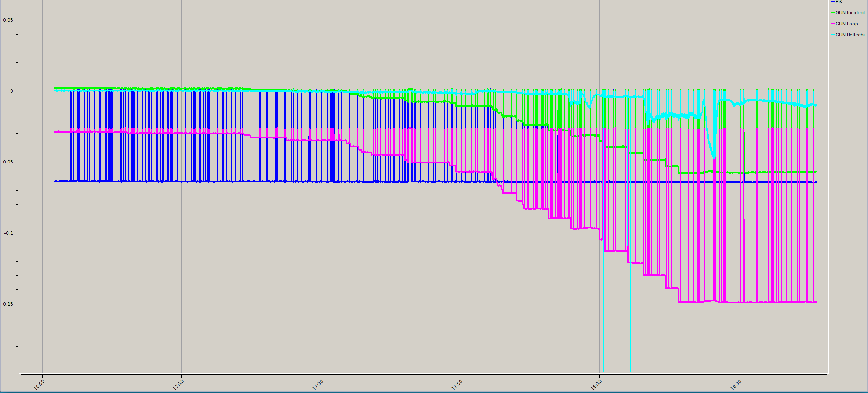The image size is (868, 393).
Task: Click the -0.1 Y axis tick label
Action: click(8, 233)
